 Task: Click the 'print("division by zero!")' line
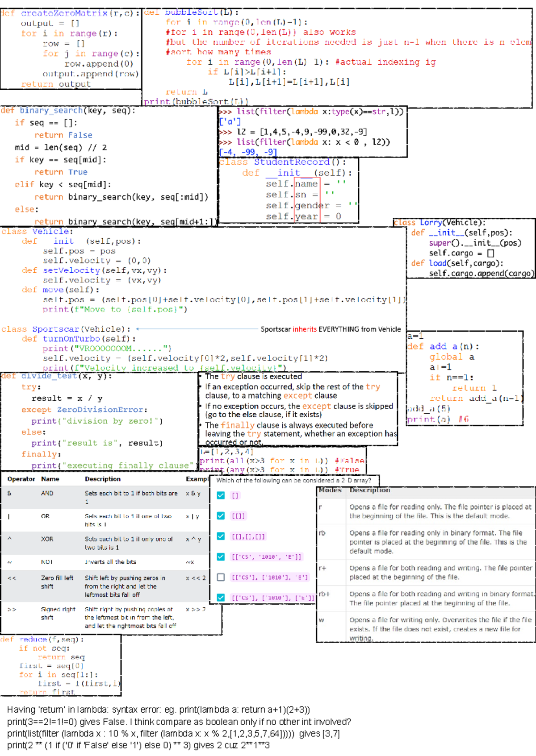tap(97, 421)
